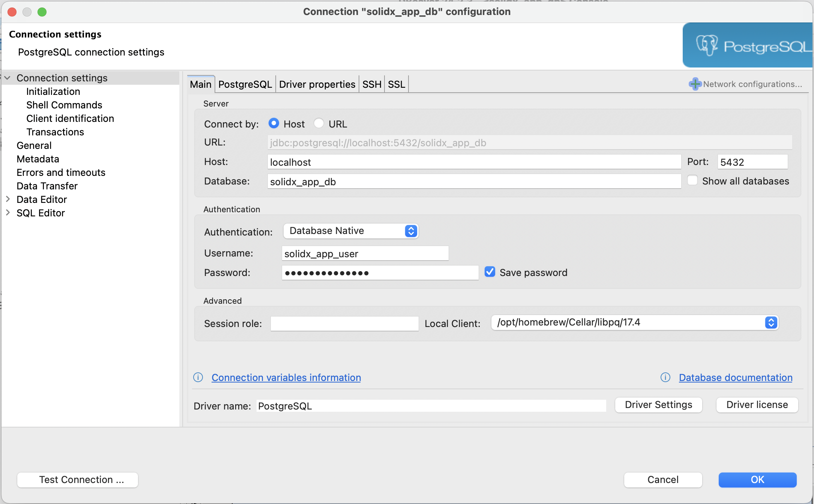Collapse the Connection settings tree node
The height and width of the screenshot is (504, 814).
8,78
